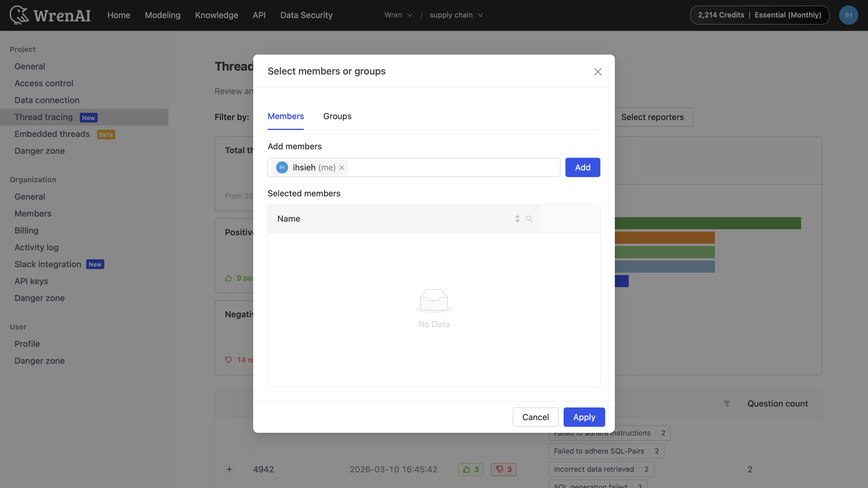Viewport: 868px width, 488px height.
Task: Click the search icon in Name column header
Action: point(529,219)
